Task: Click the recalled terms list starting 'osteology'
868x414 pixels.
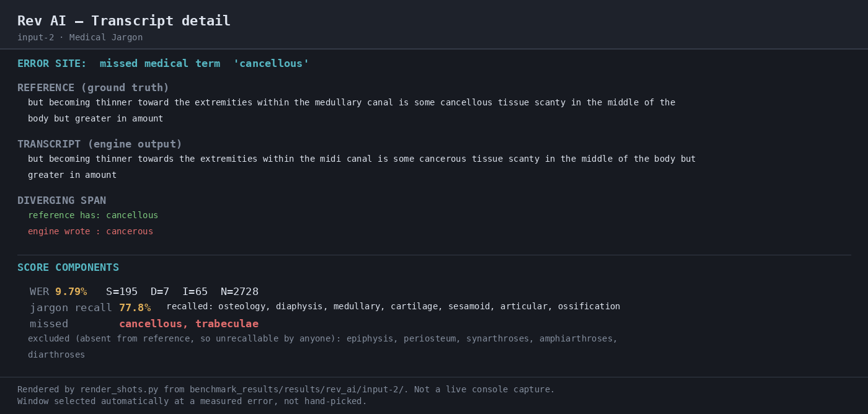Action: pos(419,307)
